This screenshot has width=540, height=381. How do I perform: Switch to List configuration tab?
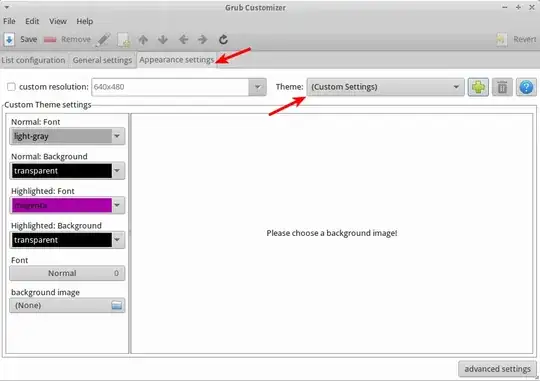point(33,60)
